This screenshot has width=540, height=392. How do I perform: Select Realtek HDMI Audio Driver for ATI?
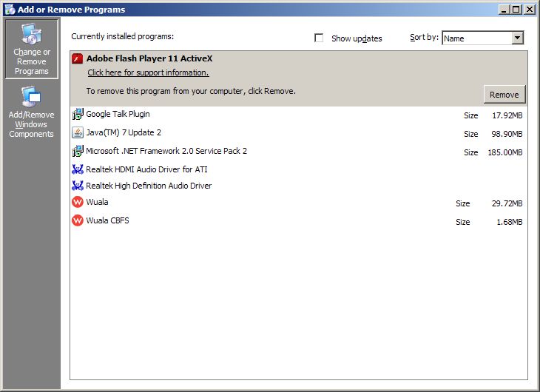point(299,169)
